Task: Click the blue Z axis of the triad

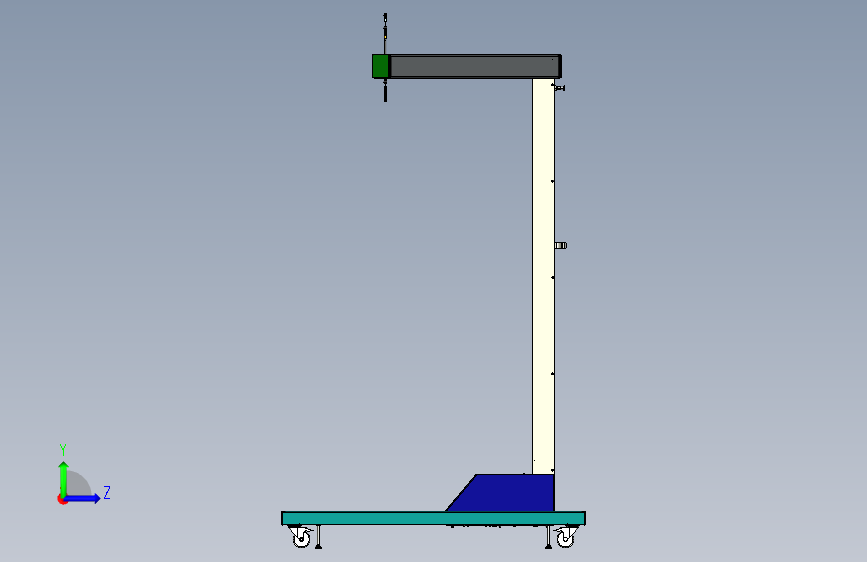Action: point(83,498)
